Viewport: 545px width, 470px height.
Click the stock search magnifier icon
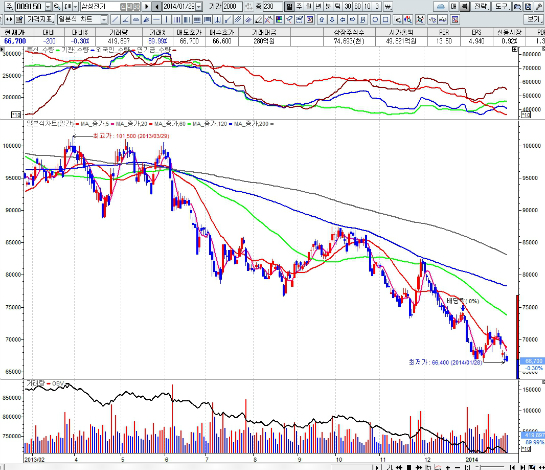click(57, 6)
